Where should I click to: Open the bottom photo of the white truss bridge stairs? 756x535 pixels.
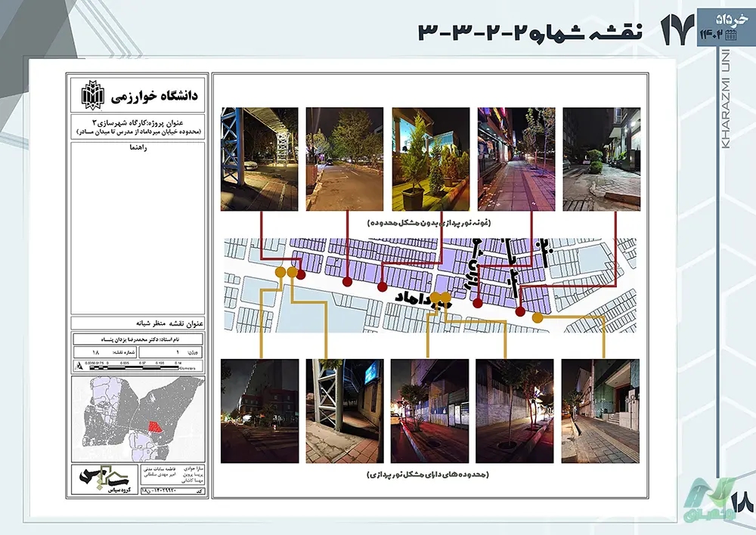[x=345, y=411]
